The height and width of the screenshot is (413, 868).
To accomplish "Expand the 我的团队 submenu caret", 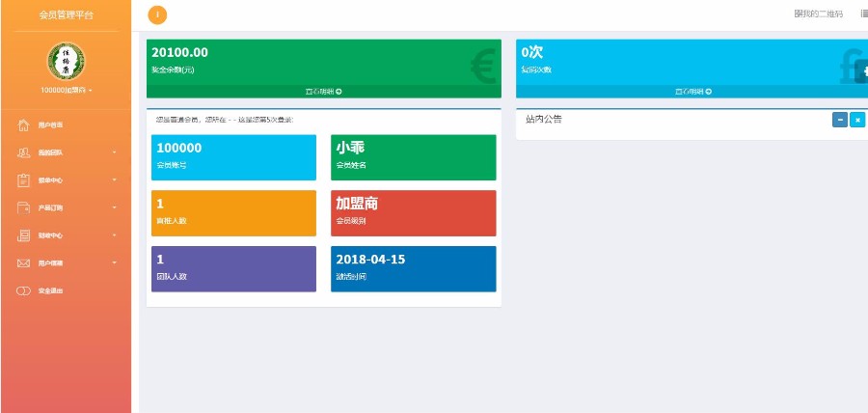I will coord(115,152).
